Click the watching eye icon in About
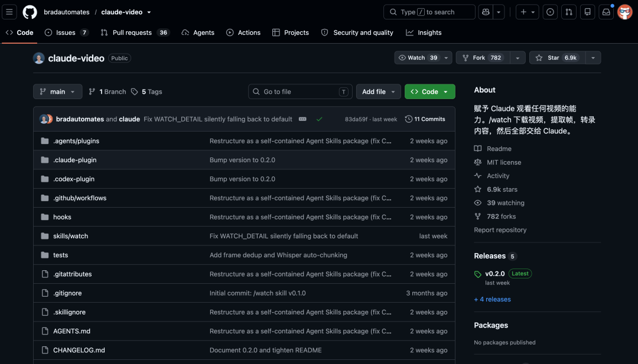The image size is (638, 364). (478, 203)
